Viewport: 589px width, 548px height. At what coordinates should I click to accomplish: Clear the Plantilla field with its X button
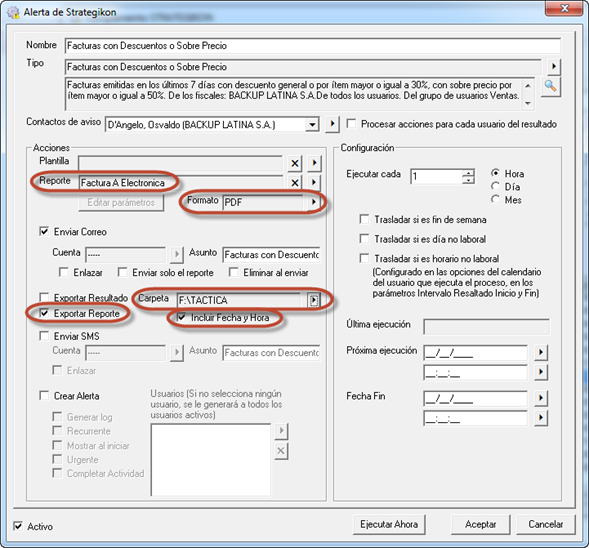(295, 163)
